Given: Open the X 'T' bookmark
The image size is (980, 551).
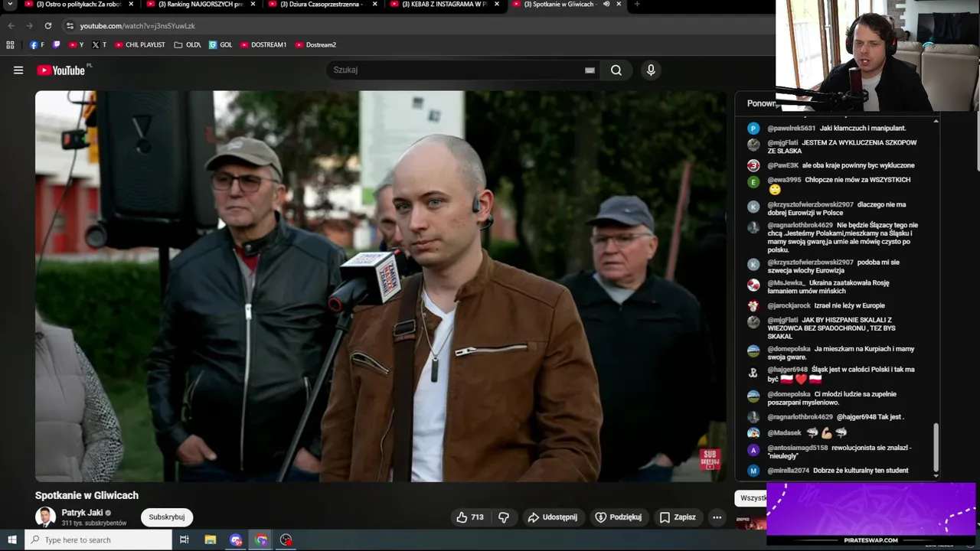Looking at the screenshot, I should pos(100,45).
